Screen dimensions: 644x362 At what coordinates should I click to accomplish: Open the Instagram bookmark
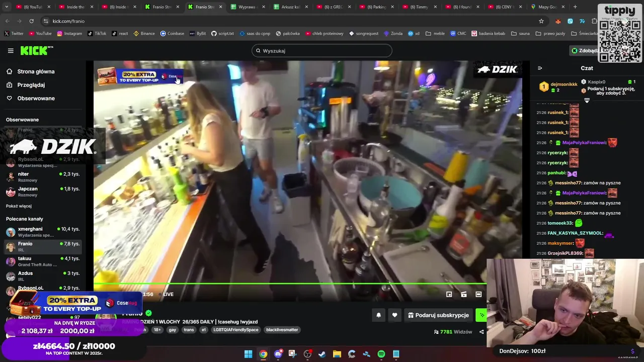(x=69, y=34)
